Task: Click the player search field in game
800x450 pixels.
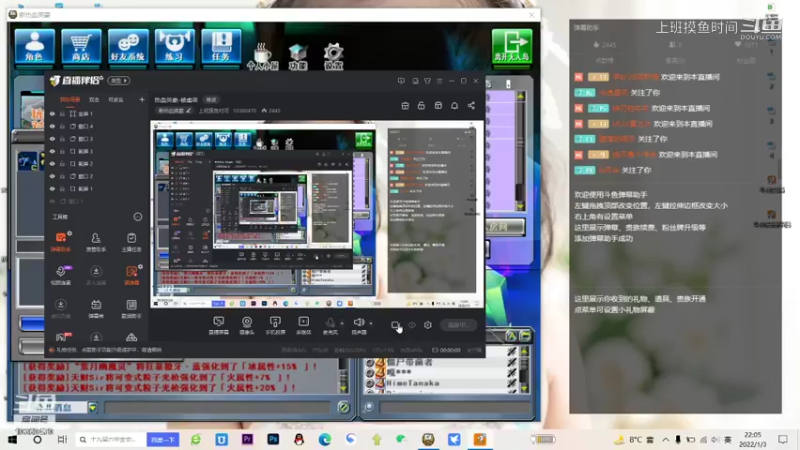Action: [x=455, y=407]
